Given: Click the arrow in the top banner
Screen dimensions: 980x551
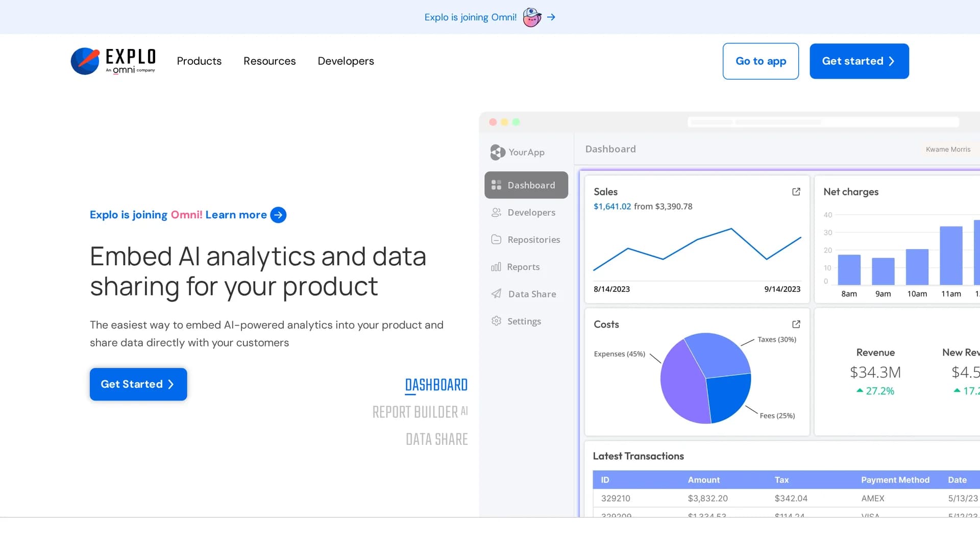Looking at the screenshot, I should (x=551, y=17).
